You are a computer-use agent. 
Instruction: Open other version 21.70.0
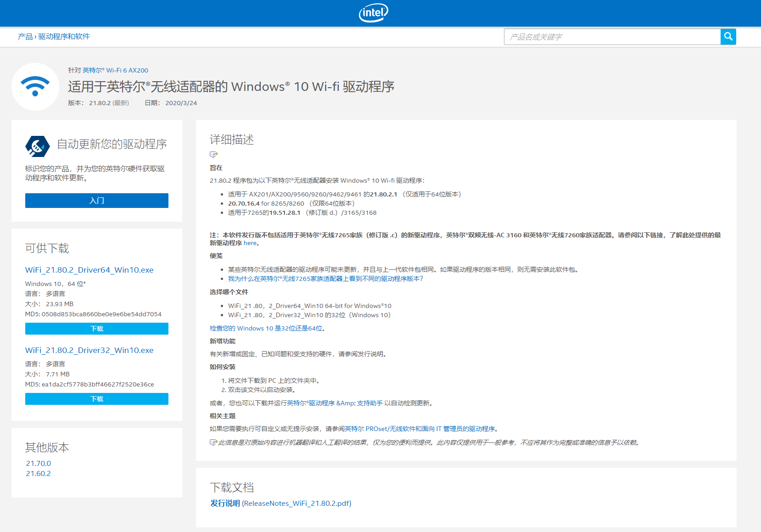pos(39,464)
